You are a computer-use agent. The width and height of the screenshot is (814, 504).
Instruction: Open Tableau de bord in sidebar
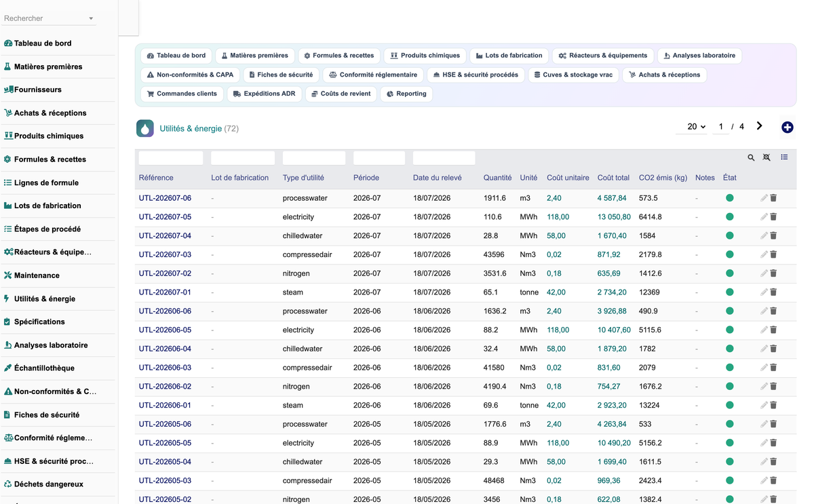pyautogui.click(x=42, y=43)
